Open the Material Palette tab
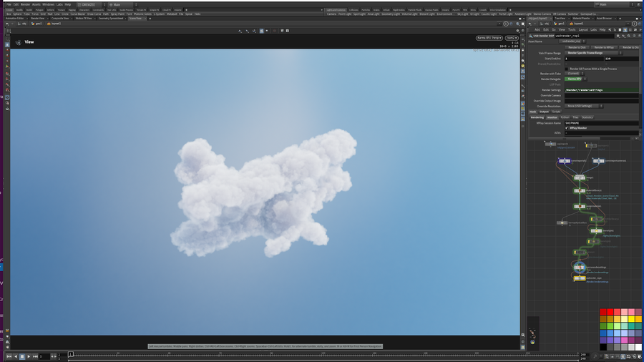The height and width of the screenshot is (362, 644). 581,19
